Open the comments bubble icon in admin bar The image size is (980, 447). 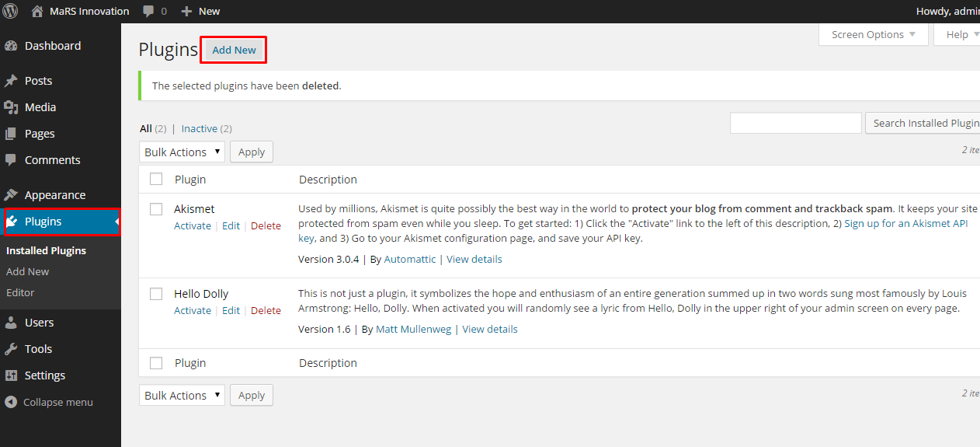(148, 11)
